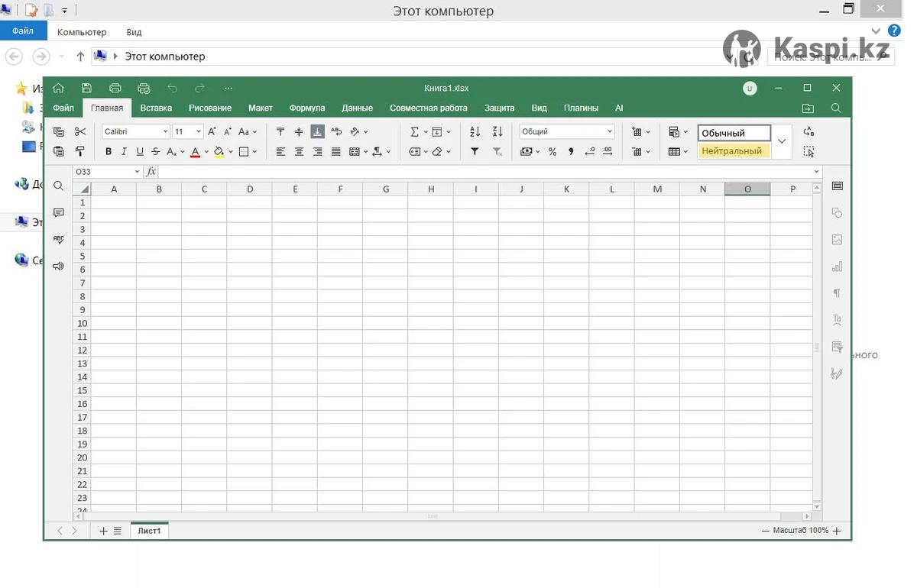Image resolution: width=917 pixels, height=588 pixels.
Task: Open the Формула tab
Action: pos(306,108)
